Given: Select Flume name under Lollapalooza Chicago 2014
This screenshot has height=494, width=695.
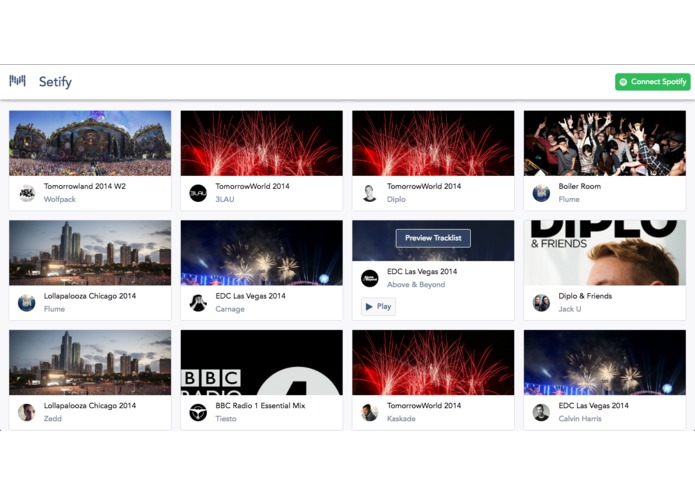Looking at the screenshot, I should pos(55,309).
